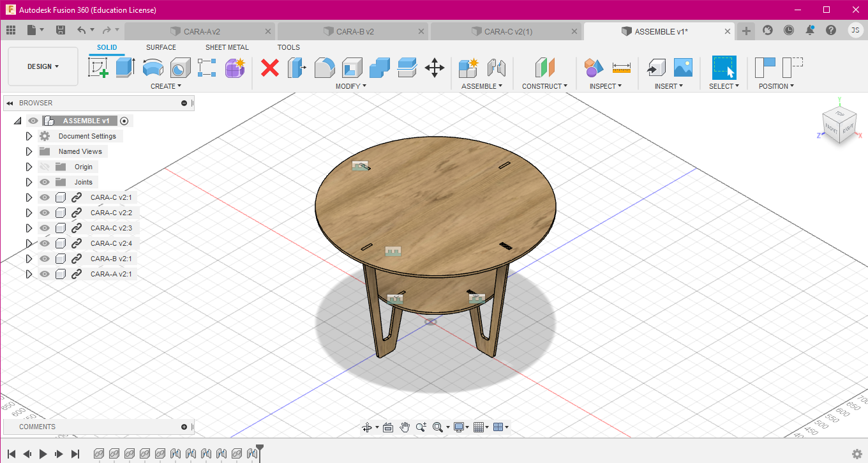Select the Revolve tool
This screenshot has height=463, width=868.
click(153, 67)
